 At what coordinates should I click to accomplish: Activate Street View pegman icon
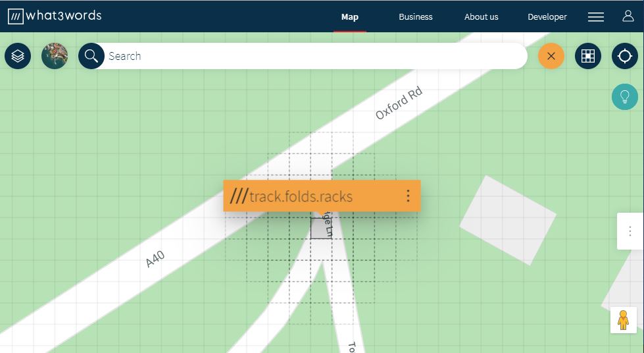[x=624, y=319]
